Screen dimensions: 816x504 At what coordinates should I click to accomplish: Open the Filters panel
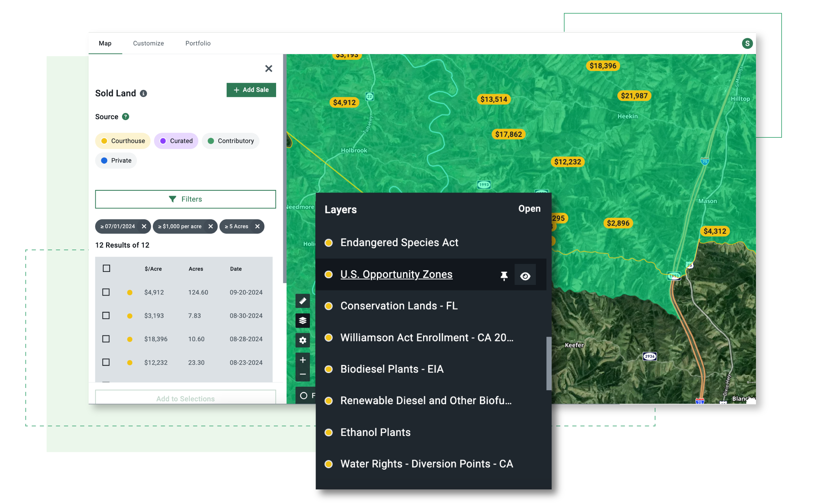(185, 199)
